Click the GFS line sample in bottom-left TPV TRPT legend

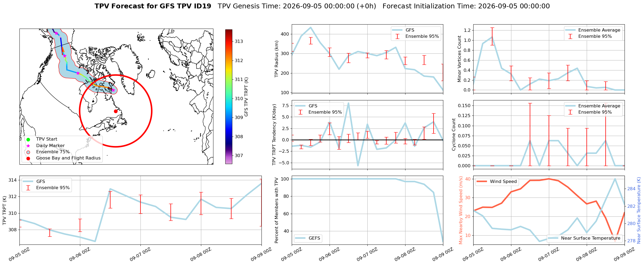28,182
